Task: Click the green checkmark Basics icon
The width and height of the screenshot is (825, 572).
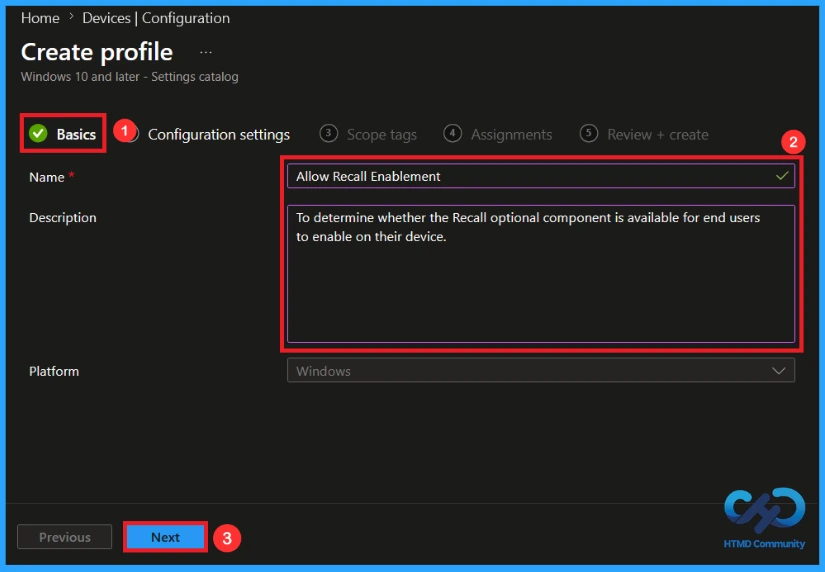Action: point(38,134)
